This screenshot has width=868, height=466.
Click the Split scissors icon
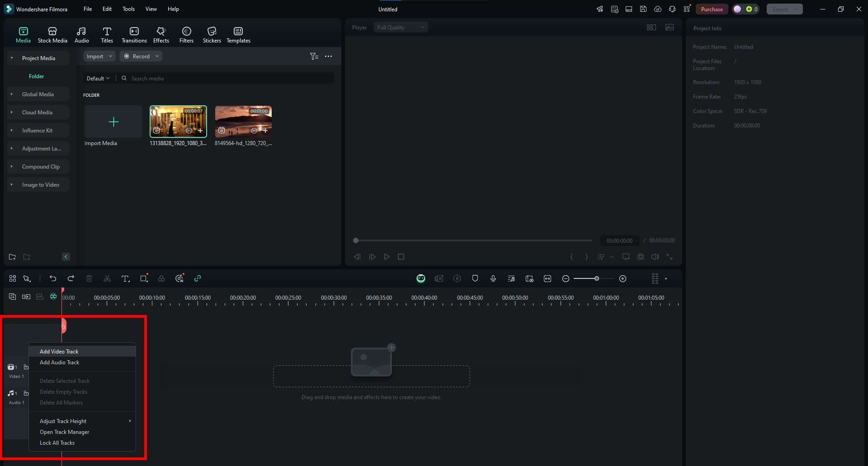107,278
